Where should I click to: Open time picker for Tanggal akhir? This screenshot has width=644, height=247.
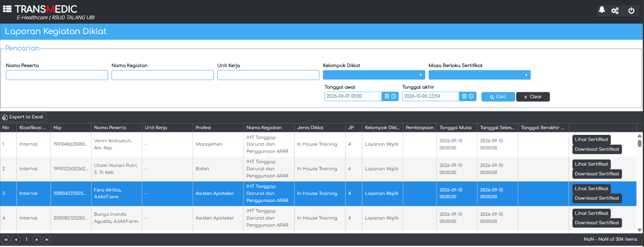pyautogui.click(x=471, y=97)
